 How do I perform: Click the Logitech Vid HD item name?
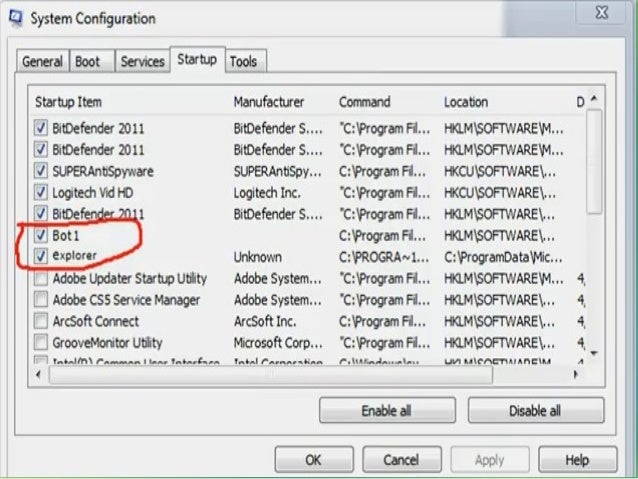92,192
